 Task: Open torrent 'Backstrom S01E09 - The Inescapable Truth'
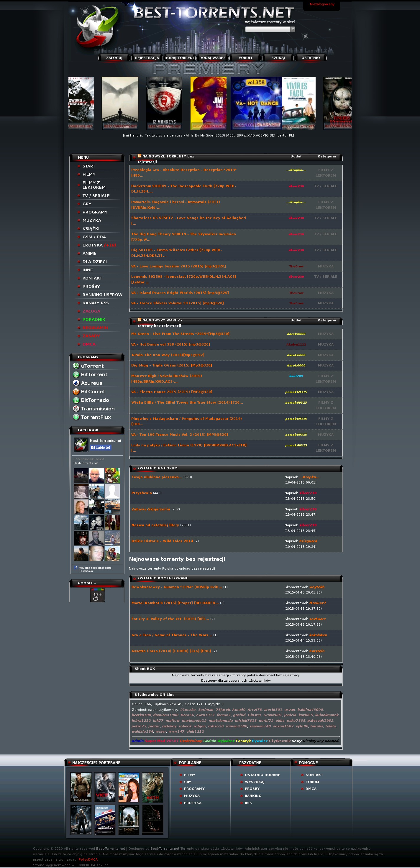(184, 189)
